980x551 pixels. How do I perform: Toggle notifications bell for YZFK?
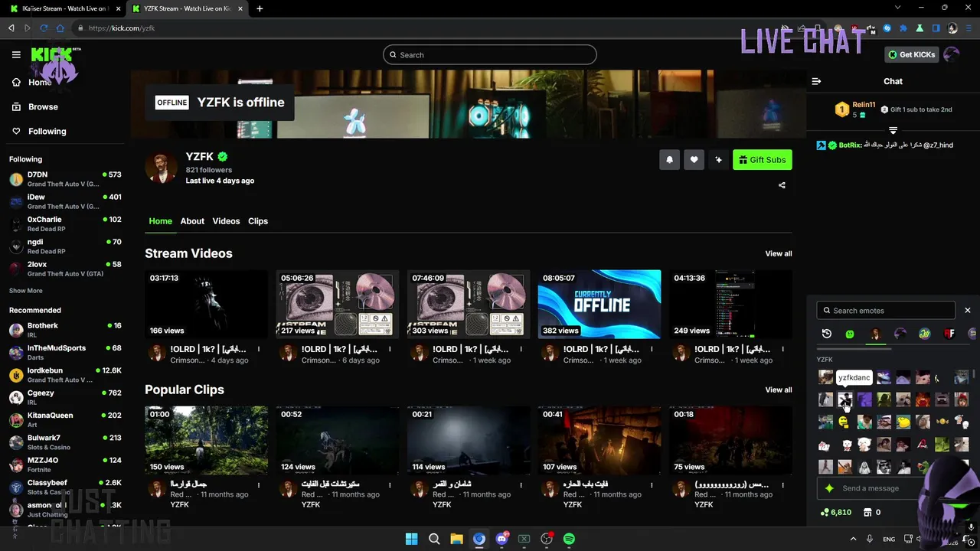(x=669, y=160)
